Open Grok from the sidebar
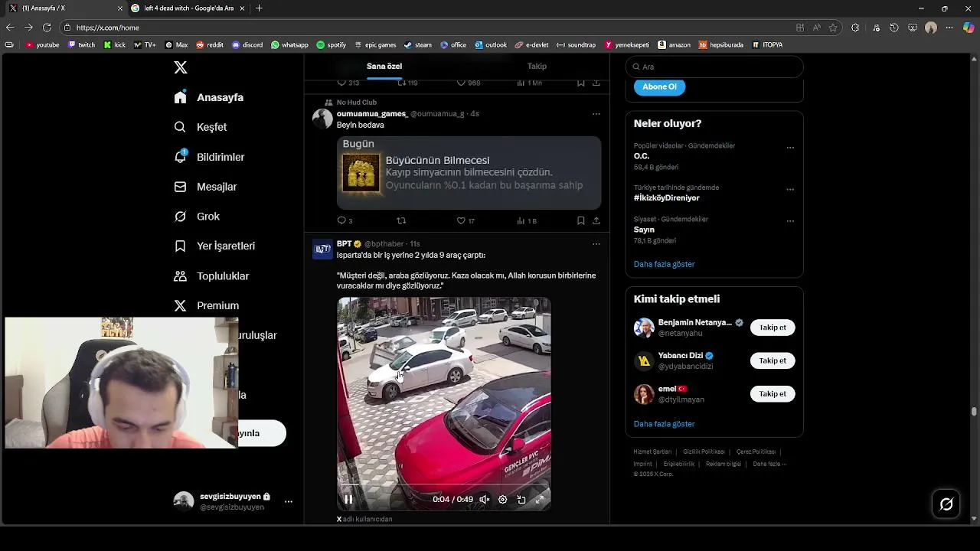 click(197, 217)
